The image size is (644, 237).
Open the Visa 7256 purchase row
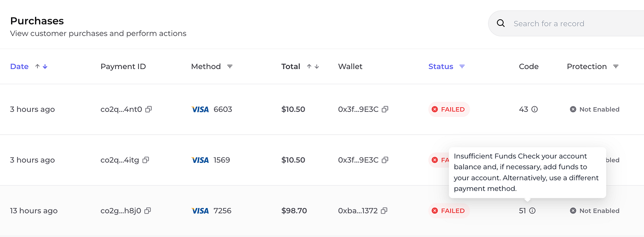(322, 211)
